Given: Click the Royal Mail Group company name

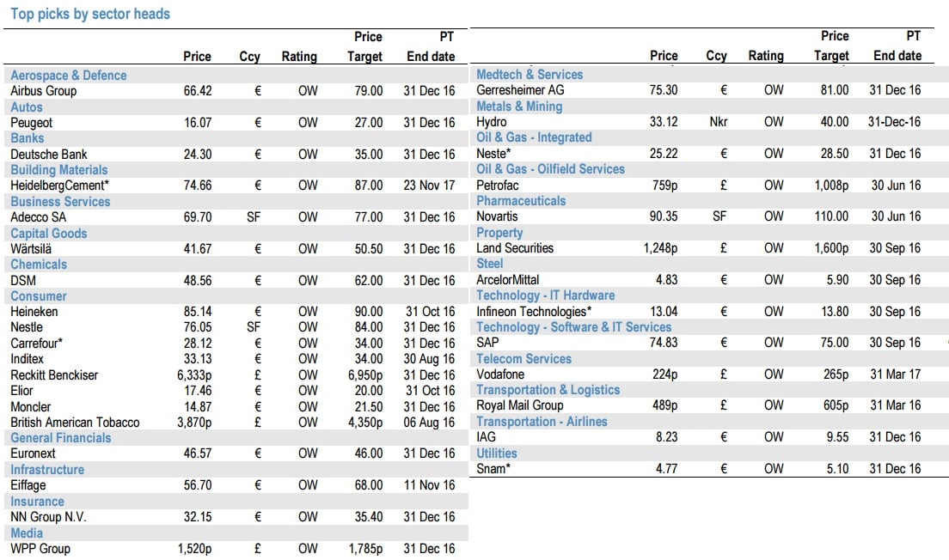Looking at the screenshot, I should coord(520,405).
